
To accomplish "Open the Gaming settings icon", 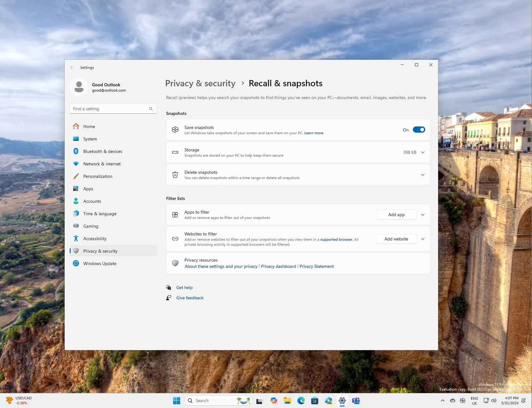I will 76,226.
